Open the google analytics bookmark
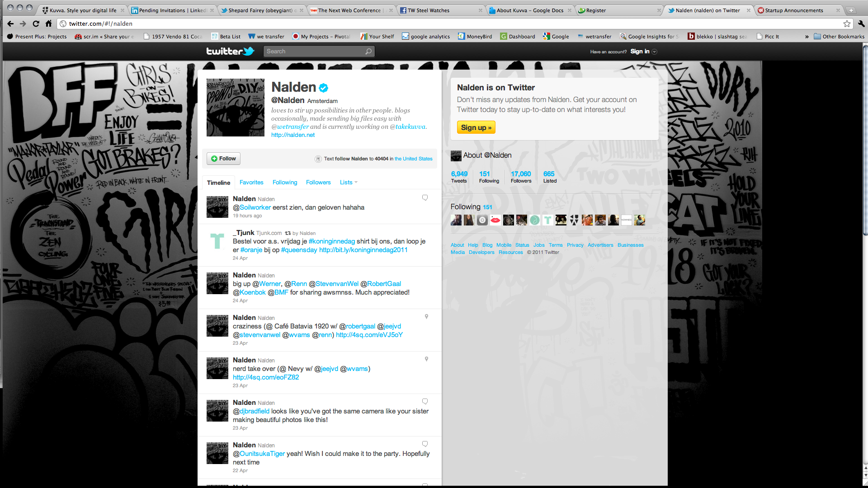The width and height of the screenshot is (868, 488). 426,37
